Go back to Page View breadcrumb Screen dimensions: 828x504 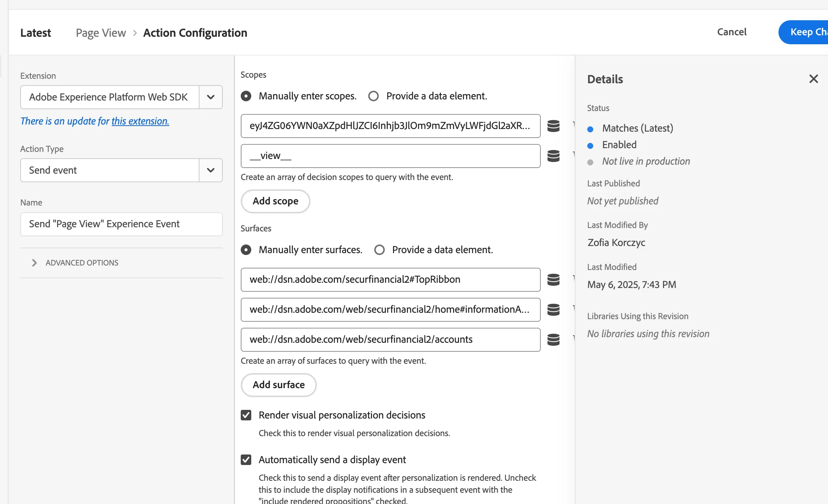(101, 33)
